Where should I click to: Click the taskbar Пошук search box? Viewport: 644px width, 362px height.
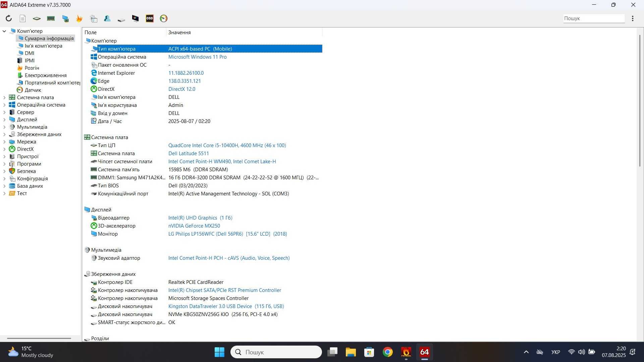point(276,352)
